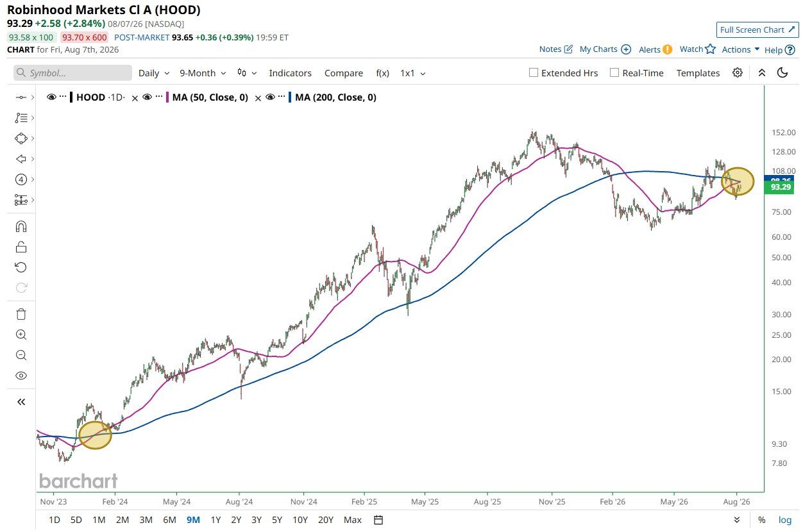This screenshot has height=532, width=803.
Task: Open the Actions dropdown menu
Action: [x=741, y=49]
